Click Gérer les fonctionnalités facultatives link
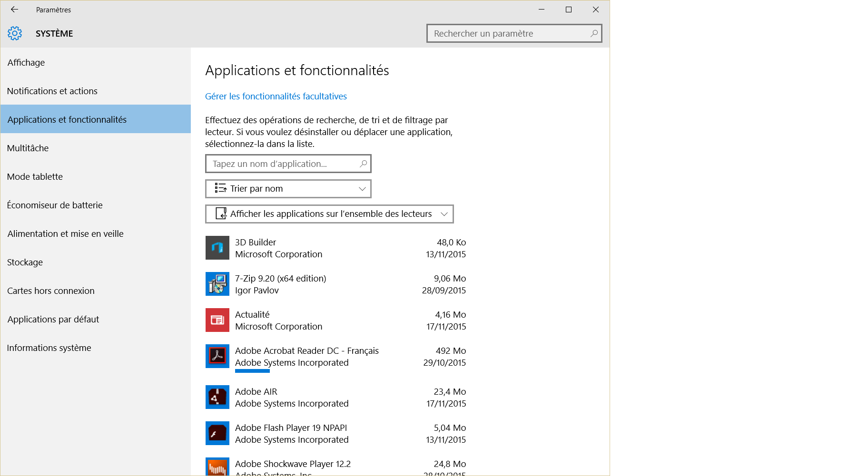This screenshot has height=476, width=868. (276, 96)
